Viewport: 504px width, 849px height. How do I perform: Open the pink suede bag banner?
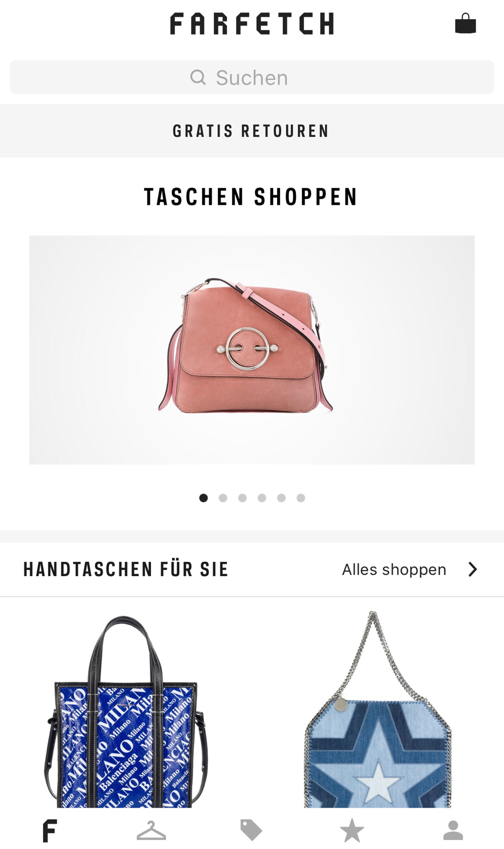tap(252, 350)
